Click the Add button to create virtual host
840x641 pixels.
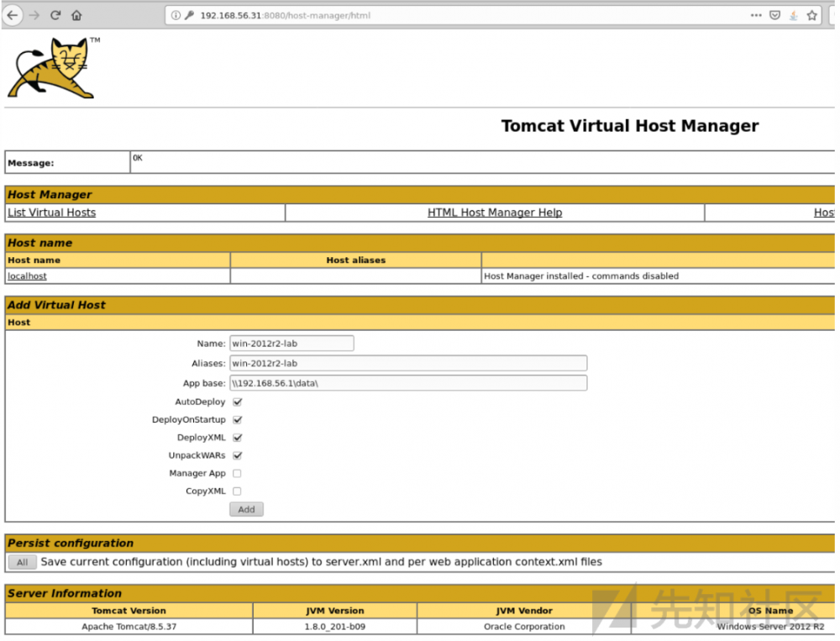pos(246,509)
